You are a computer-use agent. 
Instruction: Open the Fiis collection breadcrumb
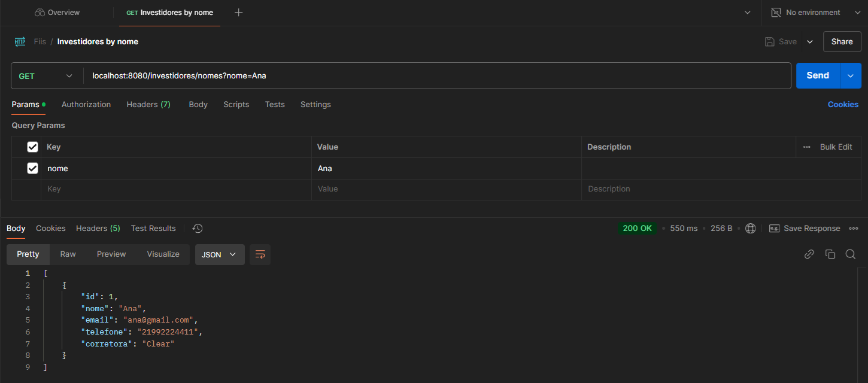pyautogui.click(x=40, y=42)
